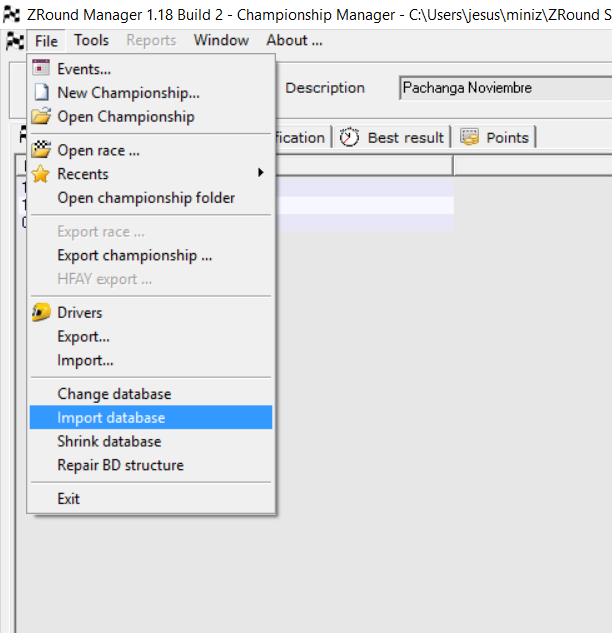Choose Import... under Drivers

click(151, 361)
